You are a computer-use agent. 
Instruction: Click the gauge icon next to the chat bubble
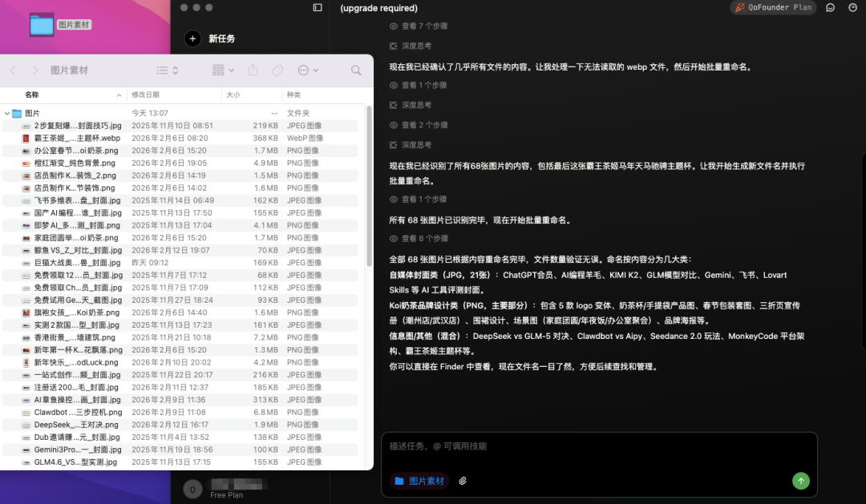(x=852, y=8)
